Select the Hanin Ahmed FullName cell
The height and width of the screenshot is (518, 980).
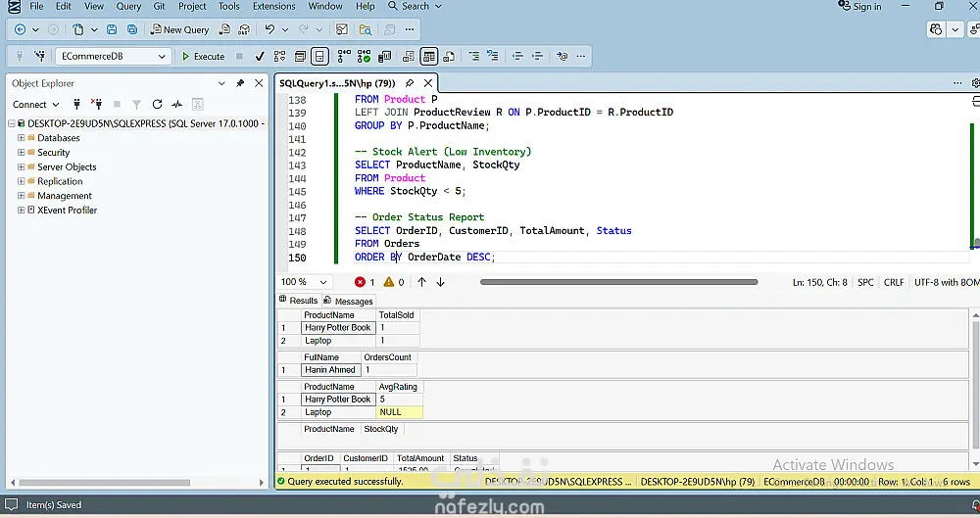point(330,370)
